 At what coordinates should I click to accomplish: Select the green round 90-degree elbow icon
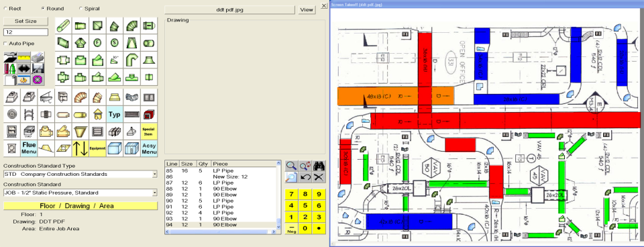point(132,26)
